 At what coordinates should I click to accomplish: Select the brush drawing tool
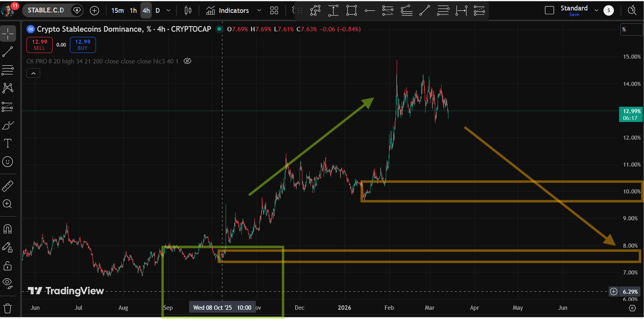(x=8, y=125)
